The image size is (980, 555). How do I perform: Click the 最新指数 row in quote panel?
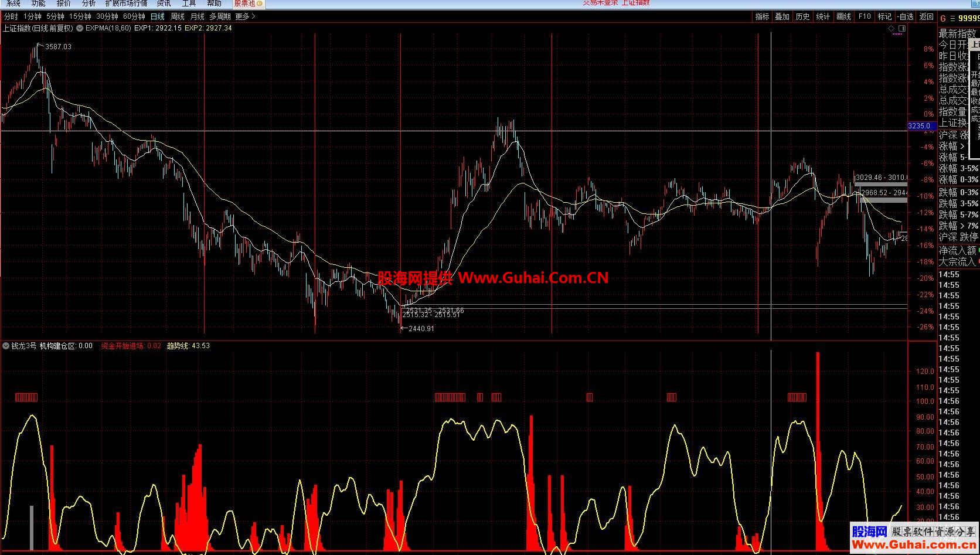(x=959, y=33)
